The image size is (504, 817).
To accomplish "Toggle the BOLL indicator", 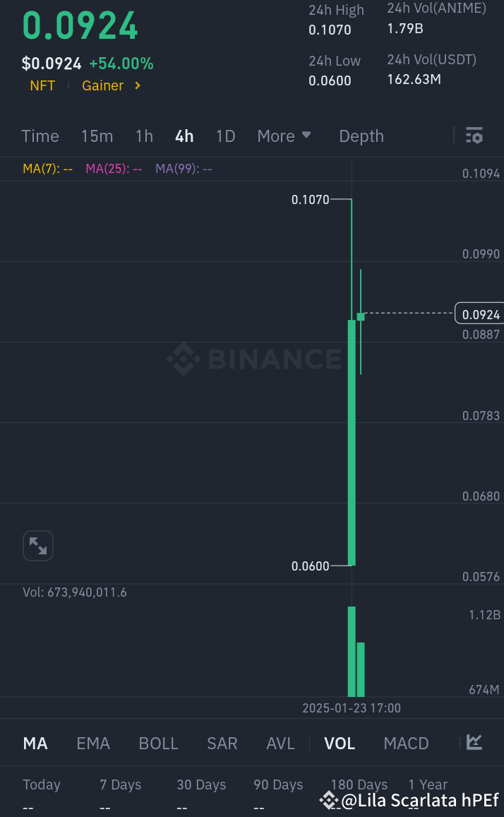I will [159, 743].
